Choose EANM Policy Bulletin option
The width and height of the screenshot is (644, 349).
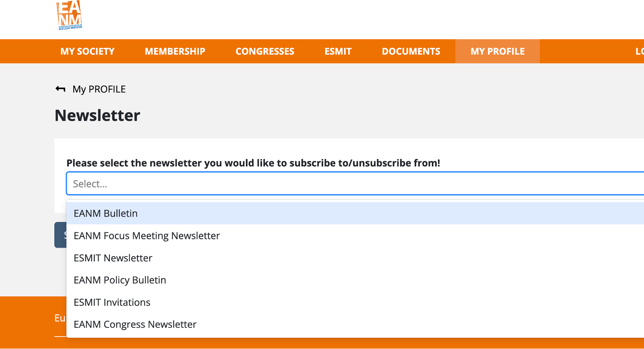pos(120,280)
